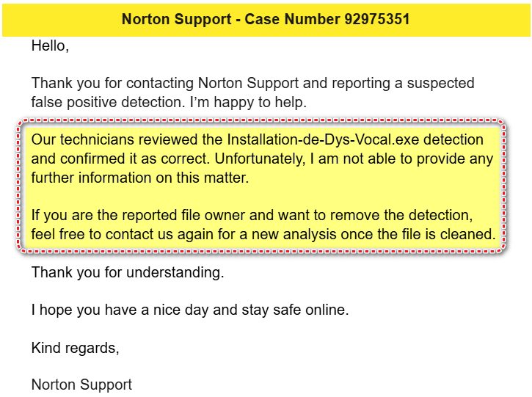
Task: Click the case number 92975351 in header
Action: [376, 19]
